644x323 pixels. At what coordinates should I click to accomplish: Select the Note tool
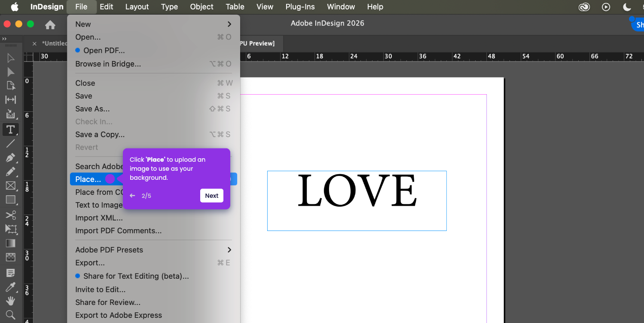(11, 273)
